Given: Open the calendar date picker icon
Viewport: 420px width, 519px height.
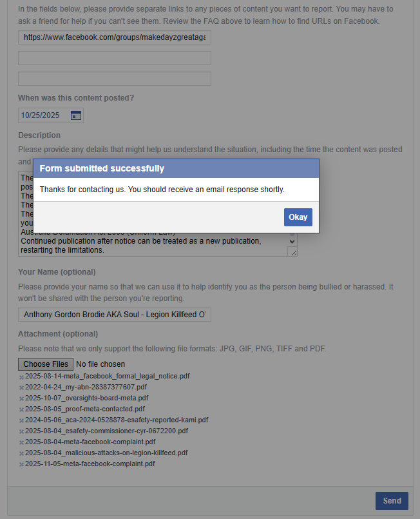Looking at the screenshot, I should [x=76, y=115].
